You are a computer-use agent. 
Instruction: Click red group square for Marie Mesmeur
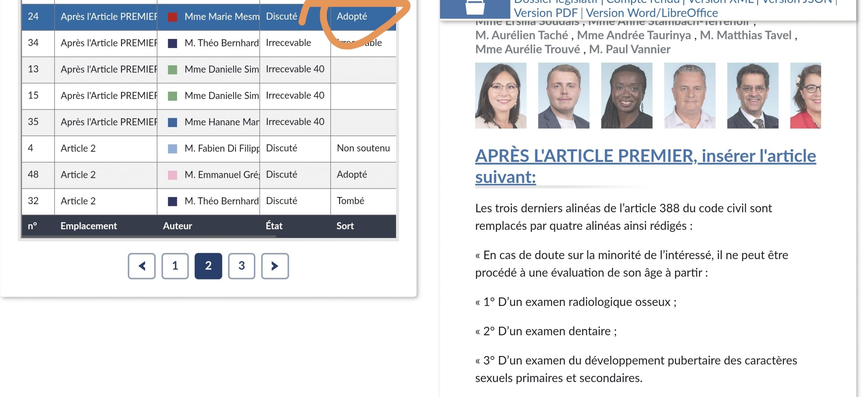click(x=173, y=17)
